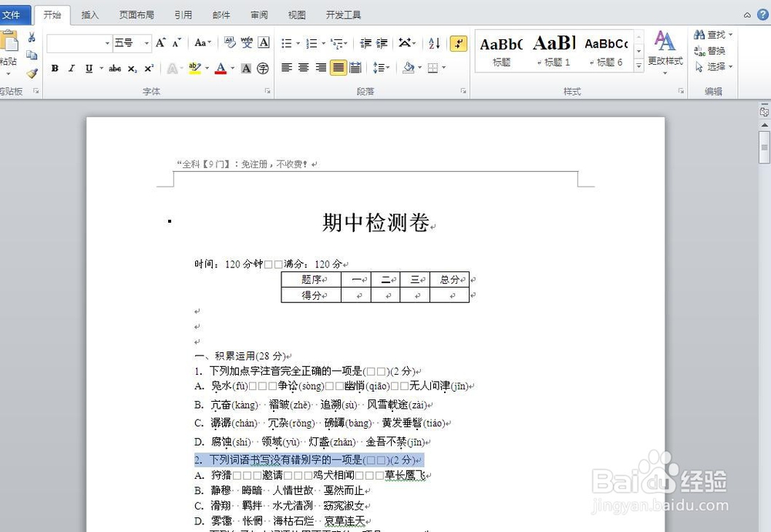The height and width of the screenshot is (532, 771).
Task: Open the font size dropdown
Action: click(146, 42)
